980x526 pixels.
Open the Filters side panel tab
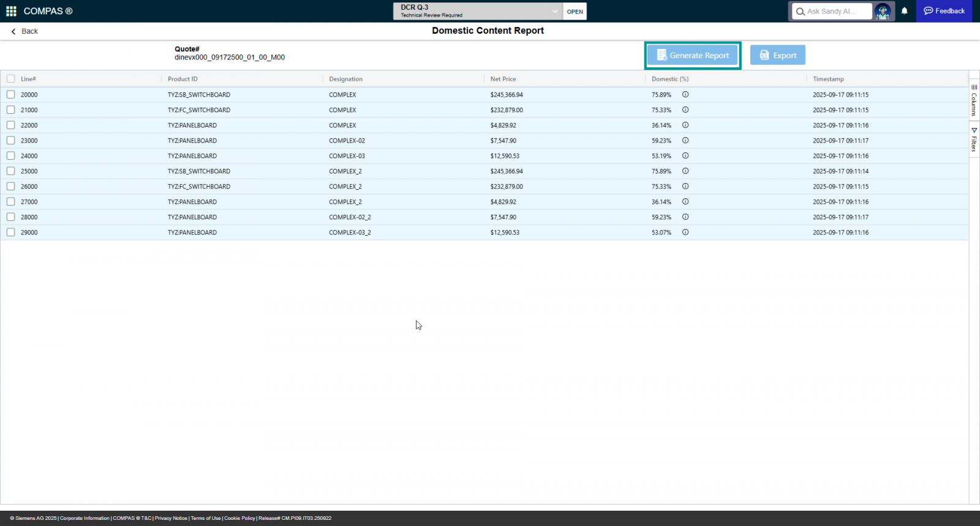[x=974, y=140]
